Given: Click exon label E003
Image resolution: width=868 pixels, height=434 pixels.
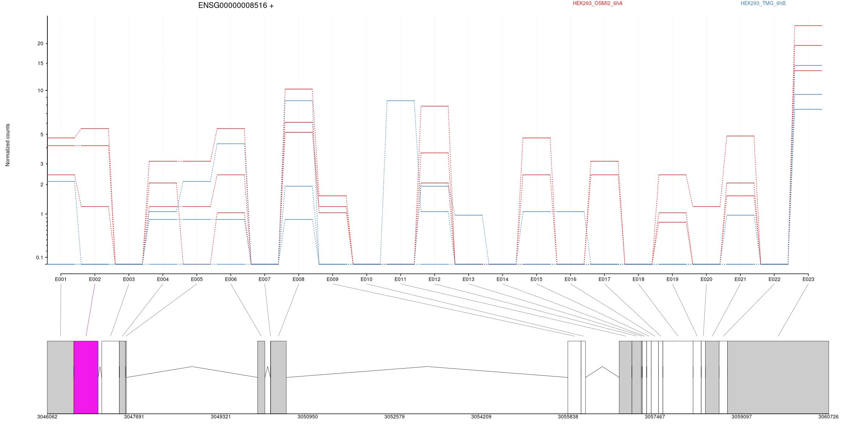Looking at the screenshot, I should click(129, 279).
